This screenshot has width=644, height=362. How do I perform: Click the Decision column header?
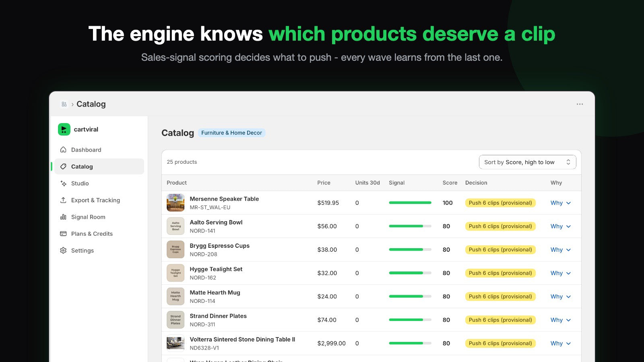476,183
